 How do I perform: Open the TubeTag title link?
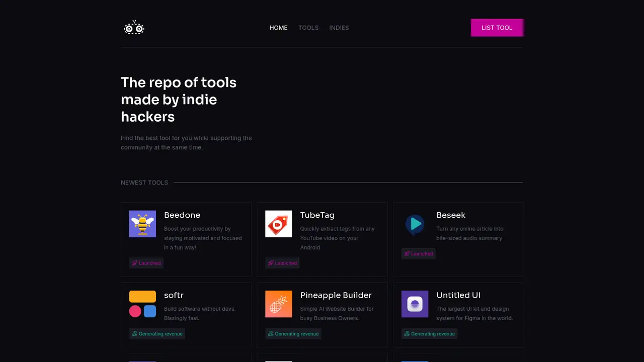point(317,215)
